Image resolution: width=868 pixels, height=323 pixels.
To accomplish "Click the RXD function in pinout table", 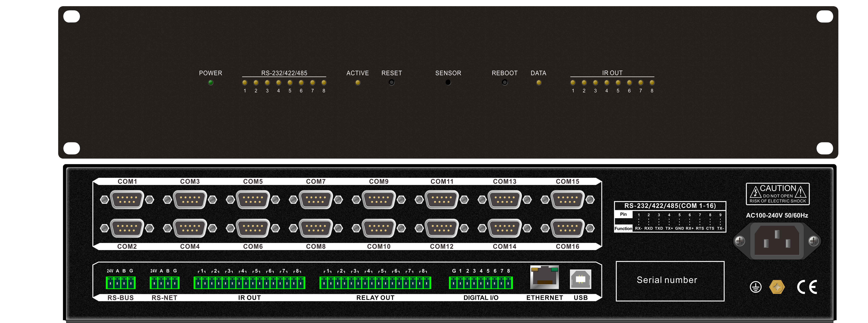I will (x=649, y=228).
